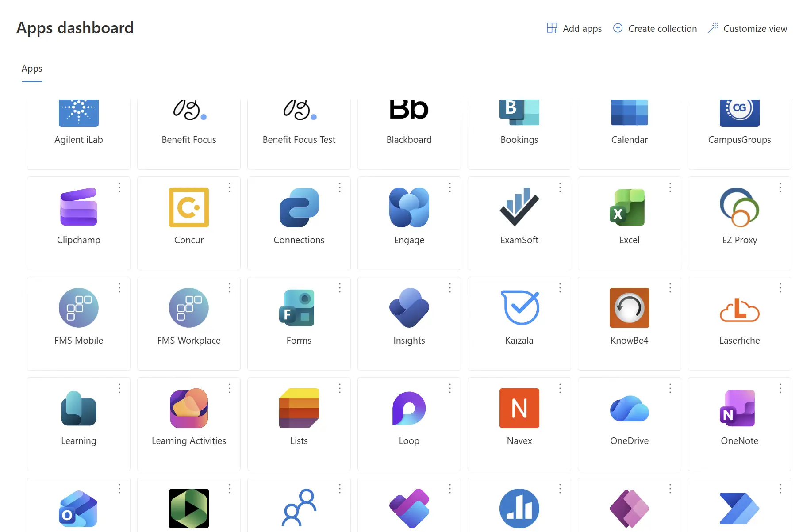Open the Laserfiche app icon

click(740, 310)
